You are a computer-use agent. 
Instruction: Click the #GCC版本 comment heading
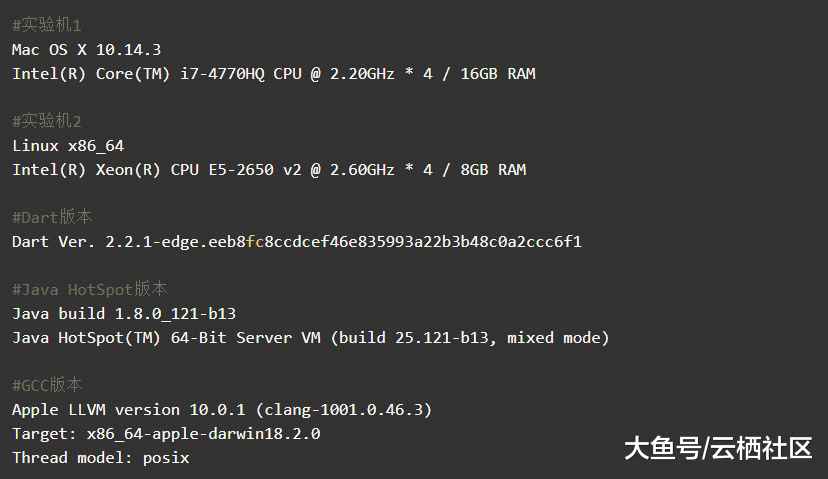[x=47, y=385]
